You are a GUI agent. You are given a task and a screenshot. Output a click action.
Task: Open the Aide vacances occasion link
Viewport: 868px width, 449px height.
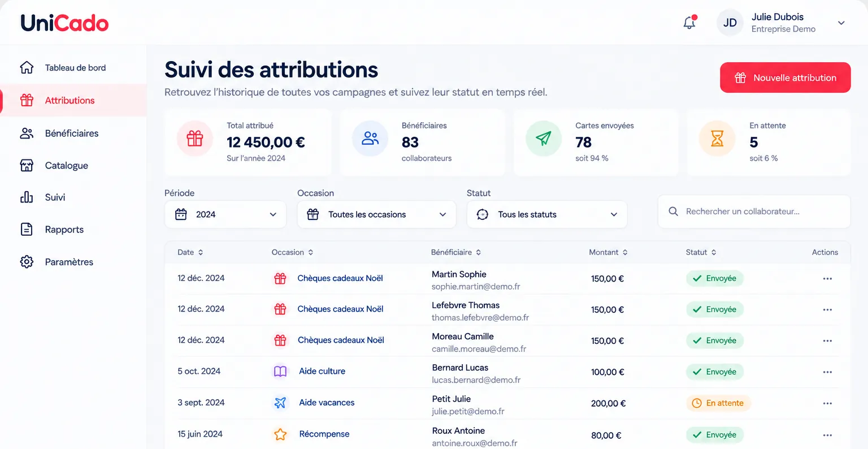coord(327,403)
